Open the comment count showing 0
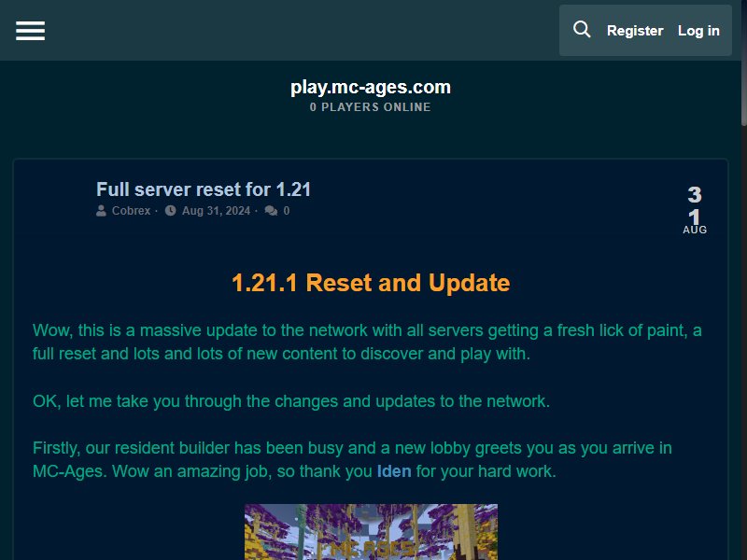Image resolution: width=747 pixels, height=560 pixels. click(287, 211)
